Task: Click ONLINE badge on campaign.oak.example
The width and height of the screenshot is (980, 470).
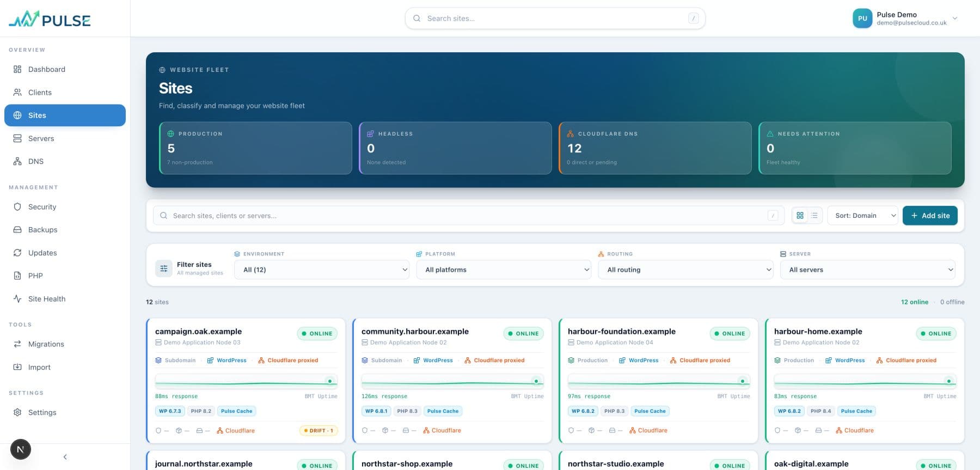Action: (317, 333)
